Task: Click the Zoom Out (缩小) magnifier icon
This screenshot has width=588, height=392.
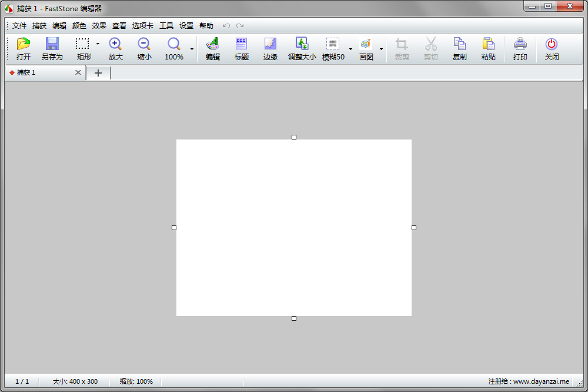Action: click(144, 45)
